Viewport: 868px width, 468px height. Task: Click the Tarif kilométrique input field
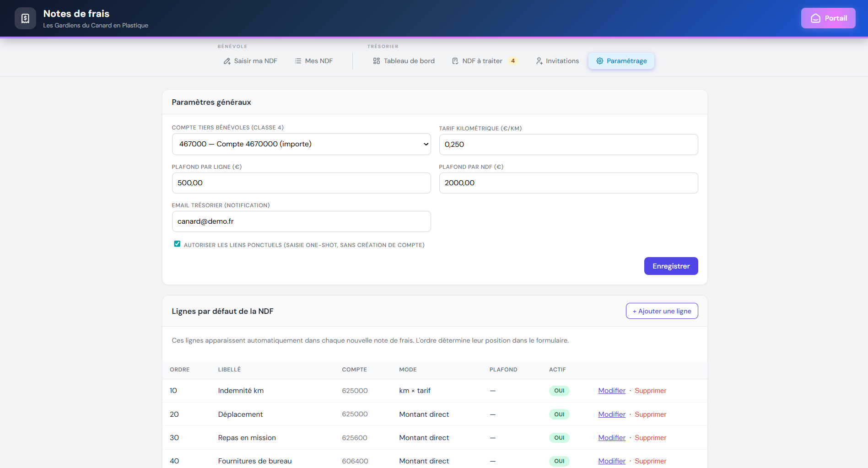568,145
